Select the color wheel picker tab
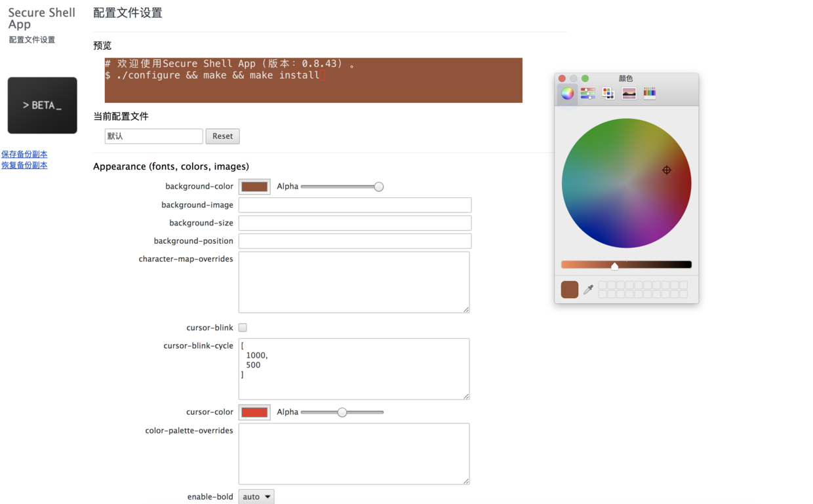This screenshot has height=504, width=813. (568, 93)
